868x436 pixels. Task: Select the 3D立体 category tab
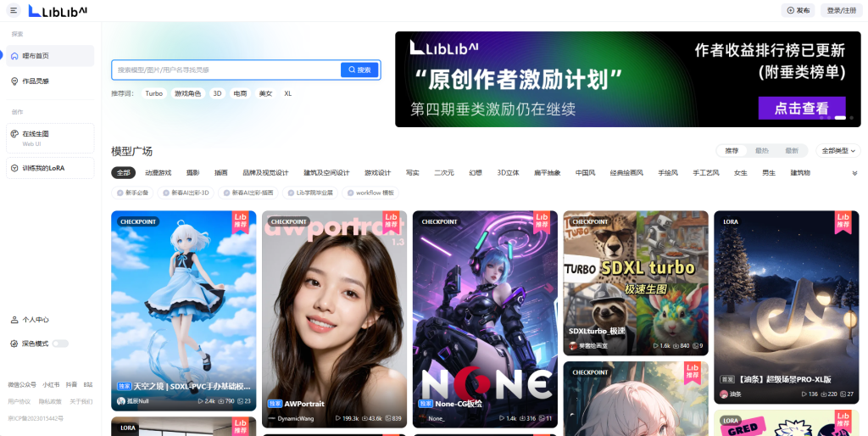(x=509, y=173)
